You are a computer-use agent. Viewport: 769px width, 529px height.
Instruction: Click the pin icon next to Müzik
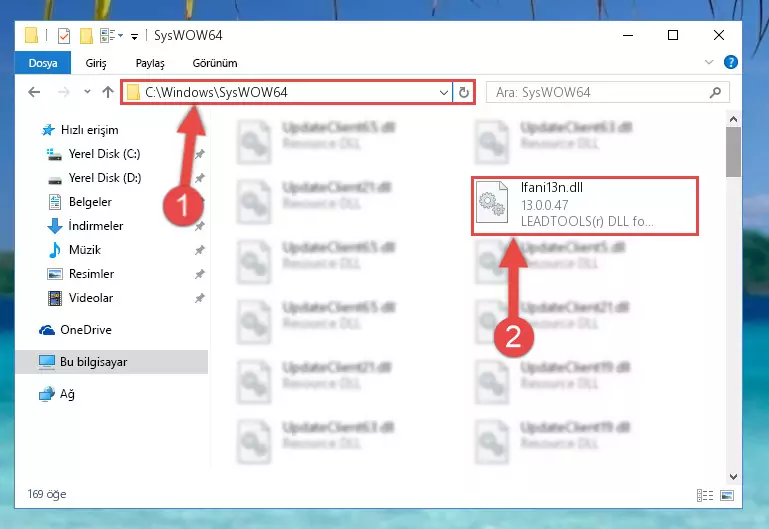[x=200, y=250]
